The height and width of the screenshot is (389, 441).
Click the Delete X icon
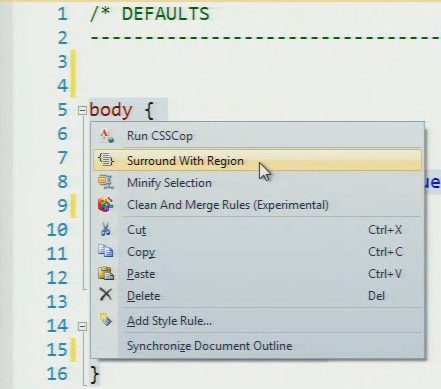tap(106, 295)
